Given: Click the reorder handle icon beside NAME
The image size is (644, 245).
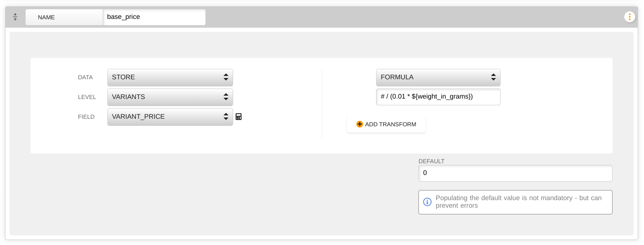Looking at the screenshot, I should [x=15, y=17].
